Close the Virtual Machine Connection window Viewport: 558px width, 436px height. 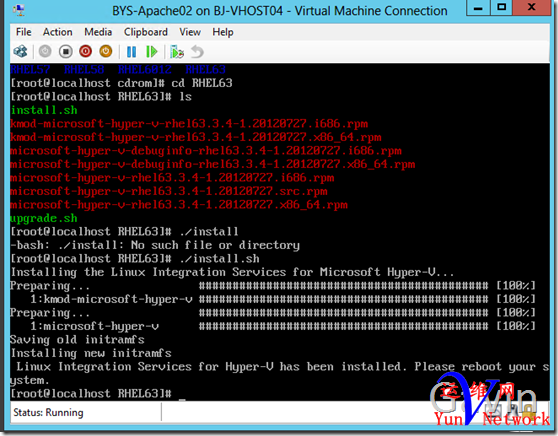tap(531, 7)
